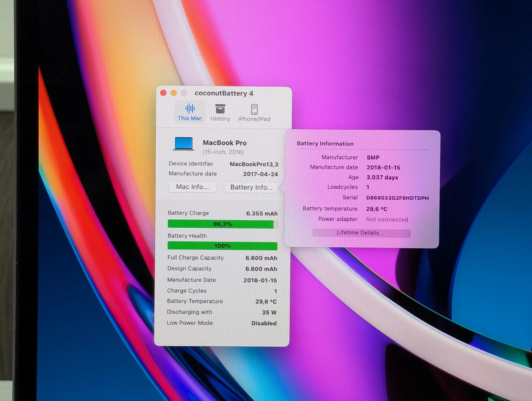The width and height of the screenshot is (532, 401).
Task: Click the Full Charge Capacity 6.600 mAh value
Action: coord(261,258)
